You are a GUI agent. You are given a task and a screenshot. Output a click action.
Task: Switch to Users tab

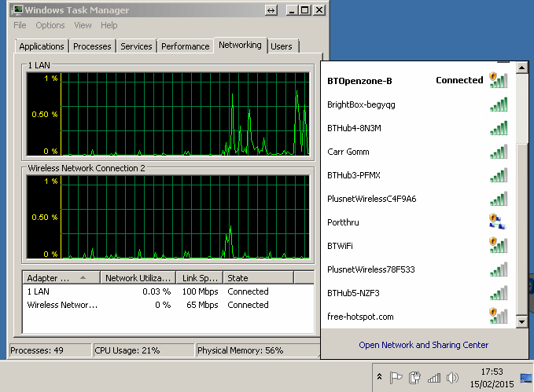[x=282, y=46]
